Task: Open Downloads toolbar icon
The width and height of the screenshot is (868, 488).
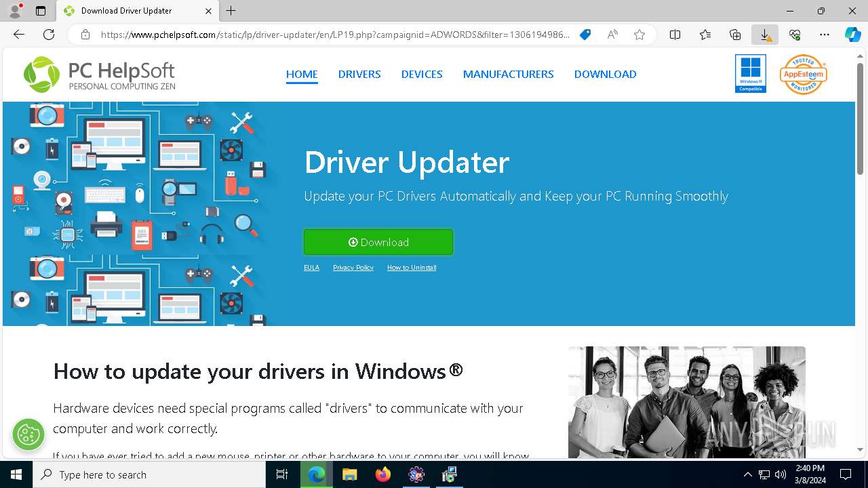Action: [765, 35]
